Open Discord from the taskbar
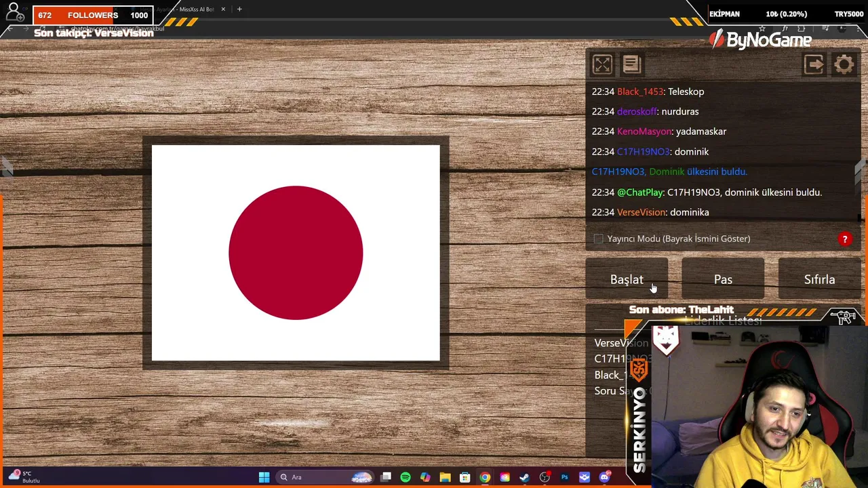868x488 pixels. pyautogui.click(x=604, y=477)
